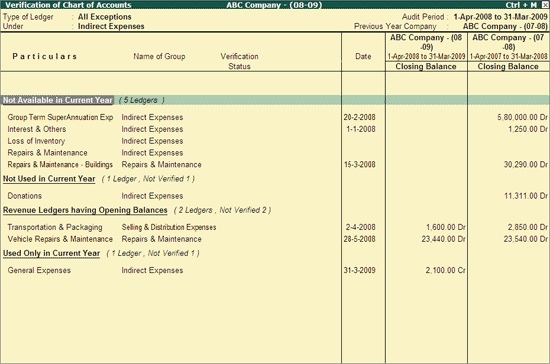Open the Donations ledger entry

[x=25, y=196]
